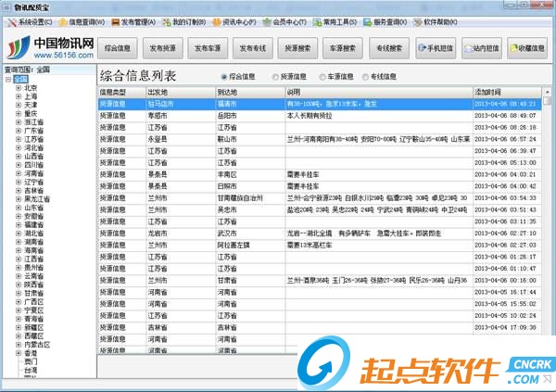Expand the 内蒙古区 tree node
The width and height of the screenshot is (556, 392).
tap(19, 345)
